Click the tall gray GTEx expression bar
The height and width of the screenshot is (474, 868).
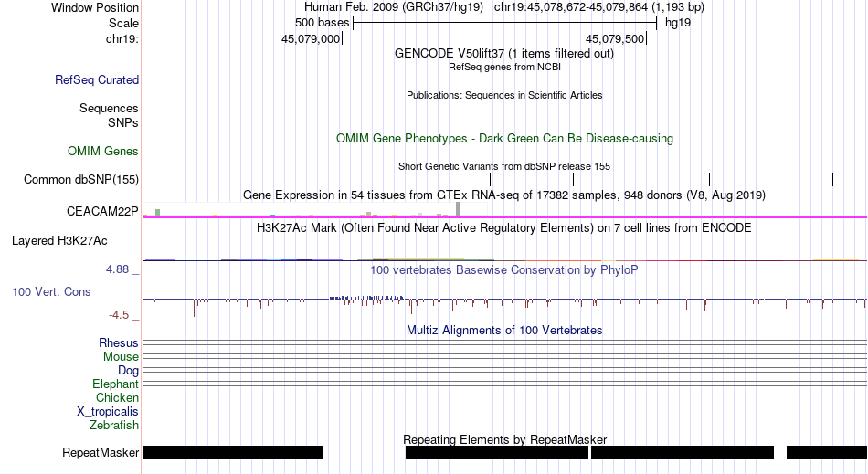(x=459, y=209)
